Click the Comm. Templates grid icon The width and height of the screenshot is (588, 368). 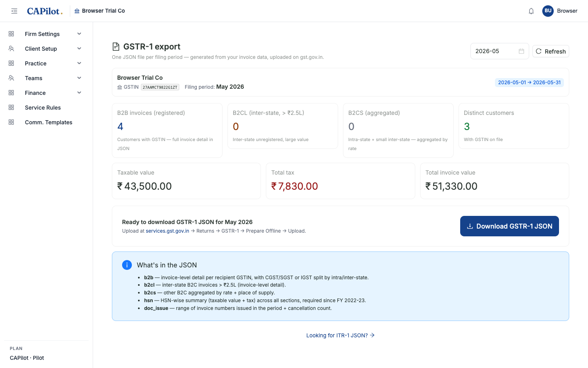tap(11, 122)
